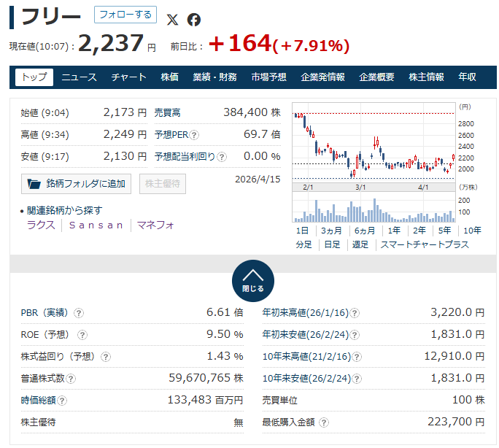
Task: Go to 企業発情報 tab
Action: point(322,77)
